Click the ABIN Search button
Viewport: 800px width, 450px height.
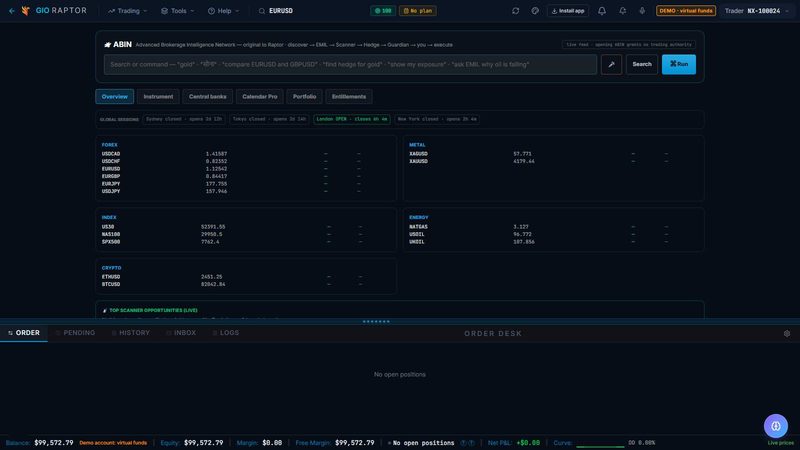[642, 64]
